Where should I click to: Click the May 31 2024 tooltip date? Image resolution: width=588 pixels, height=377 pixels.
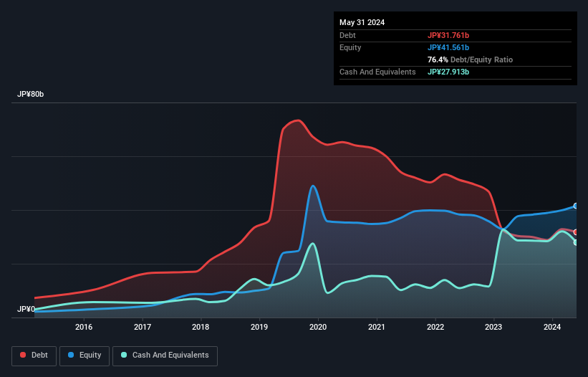coord(362,22)
